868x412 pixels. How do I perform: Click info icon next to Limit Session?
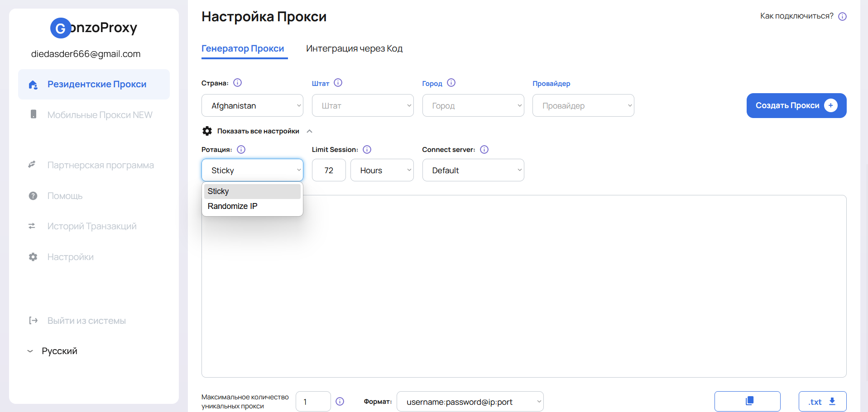coord(367,150)
